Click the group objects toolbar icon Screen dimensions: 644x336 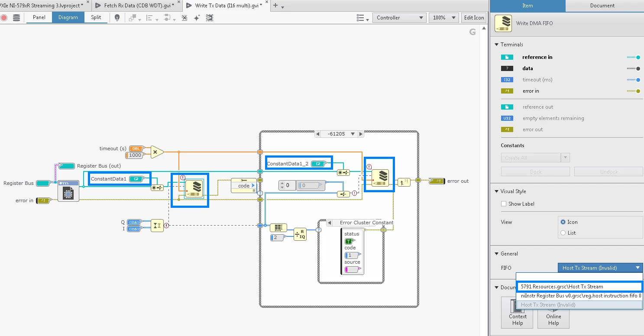(132, 18)
